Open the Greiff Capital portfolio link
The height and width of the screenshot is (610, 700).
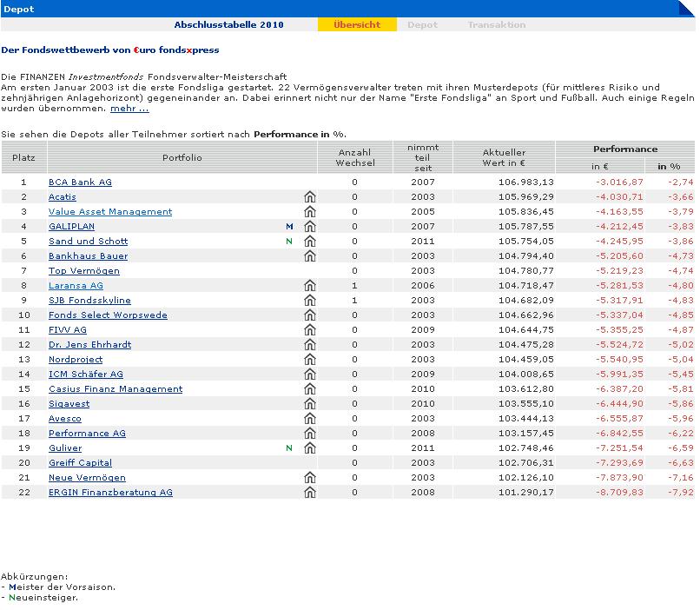tap(80, 463)
